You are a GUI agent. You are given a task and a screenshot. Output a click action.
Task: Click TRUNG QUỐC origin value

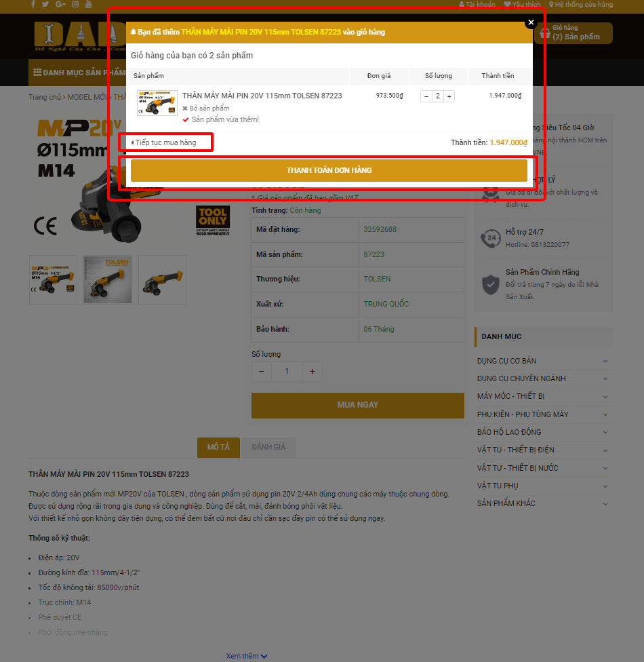tap(386, 304)
